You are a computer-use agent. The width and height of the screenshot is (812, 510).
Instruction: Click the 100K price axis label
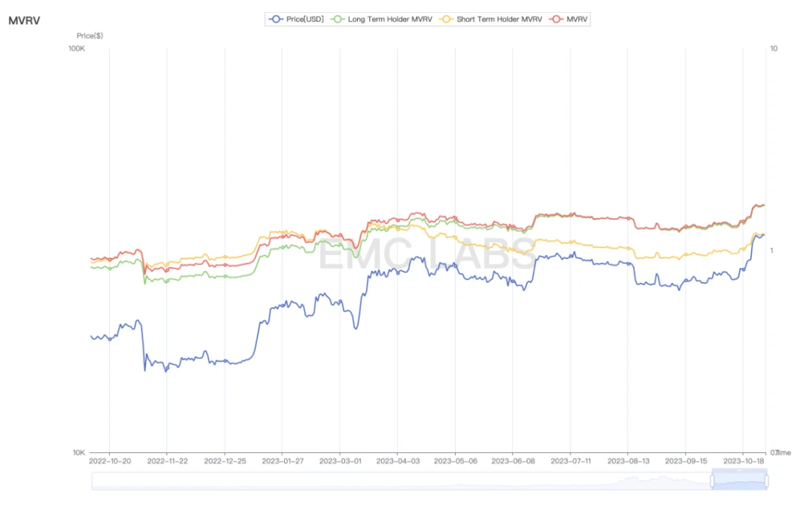coord(77,49)
